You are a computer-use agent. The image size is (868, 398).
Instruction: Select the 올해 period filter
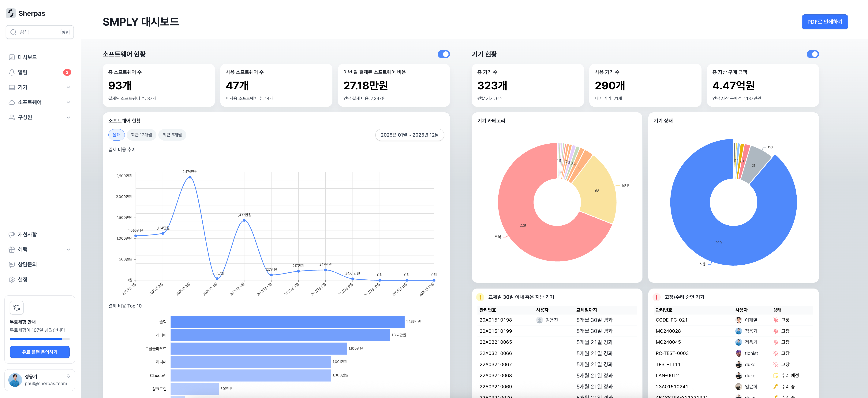[116, 135]
